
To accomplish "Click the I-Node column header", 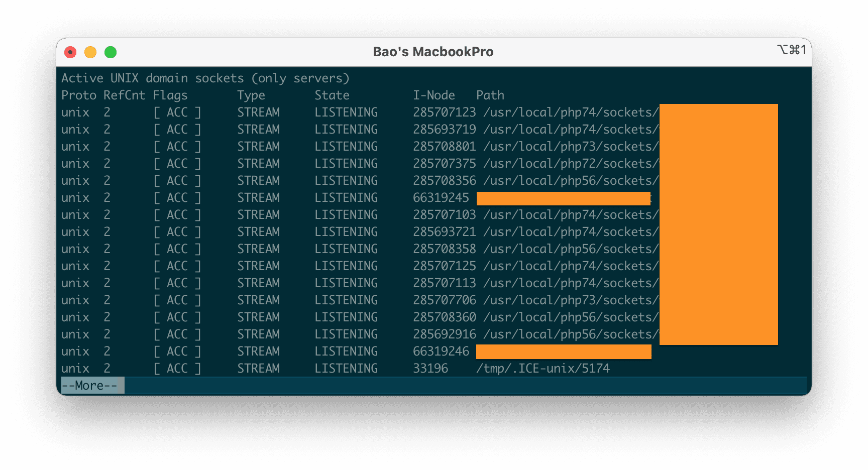I will pyautogui.click(x=434, y=95).
